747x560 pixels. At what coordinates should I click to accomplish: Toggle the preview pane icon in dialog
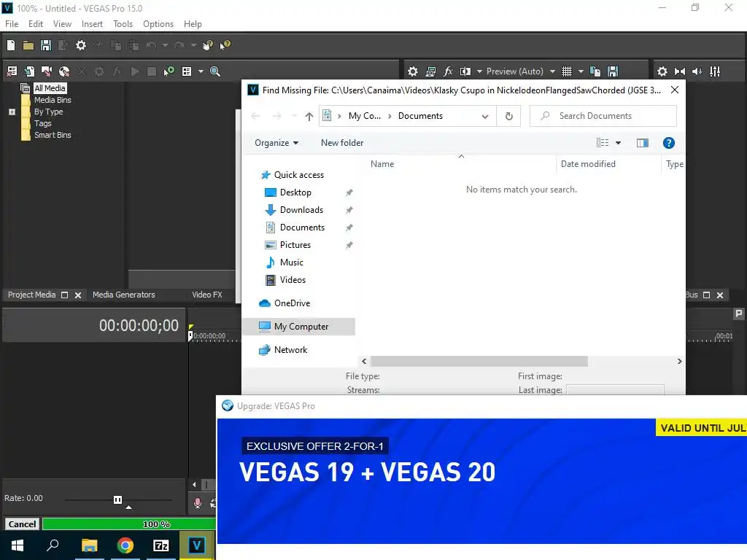pyautogui.click(x=642, y=143)
